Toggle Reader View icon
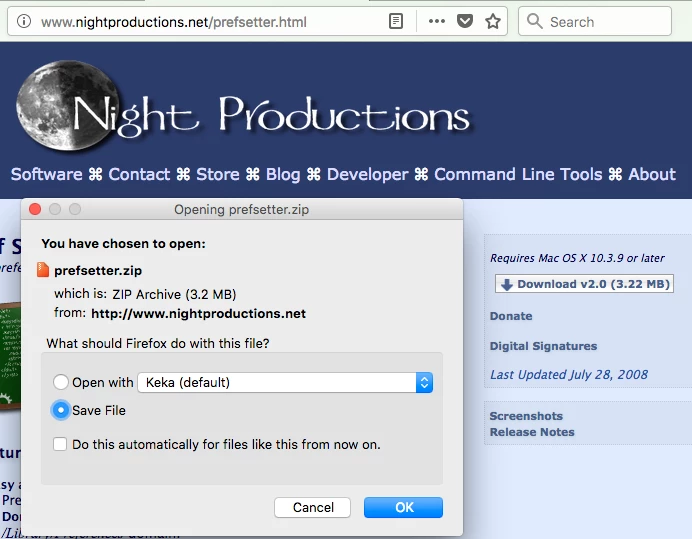This screenshot has height=539, width=692. (x=396, y=21)
